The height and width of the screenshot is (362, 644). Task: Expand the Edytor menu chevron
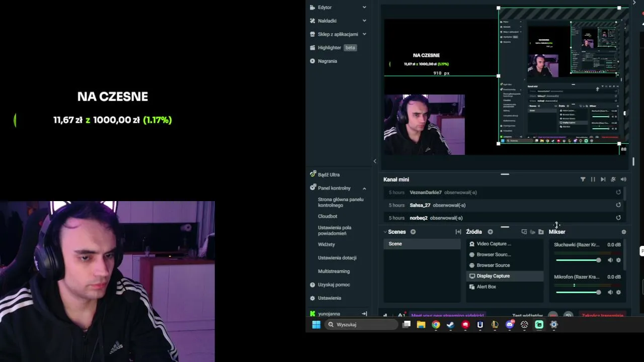pos(364,8)
